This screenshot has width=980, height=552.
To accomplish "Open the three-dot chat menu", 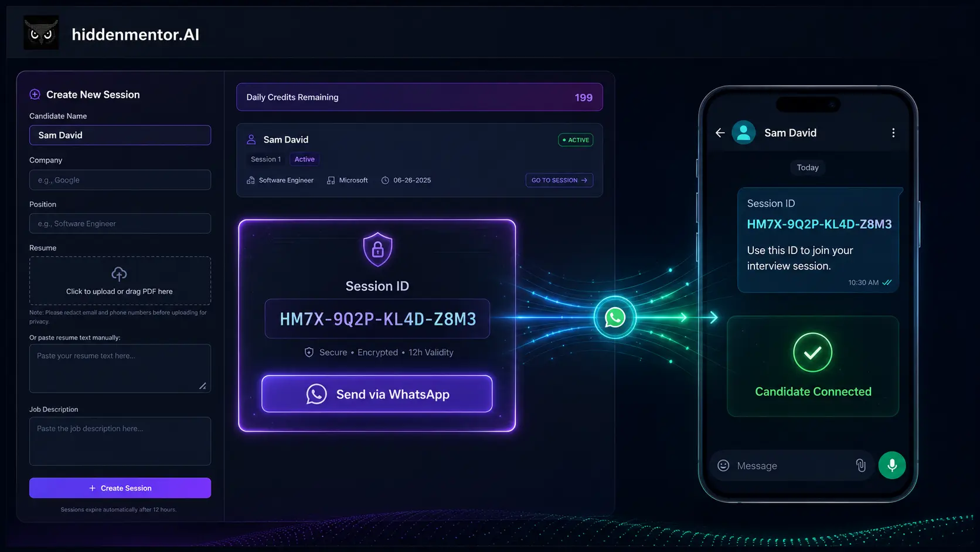I will point(893,133).
